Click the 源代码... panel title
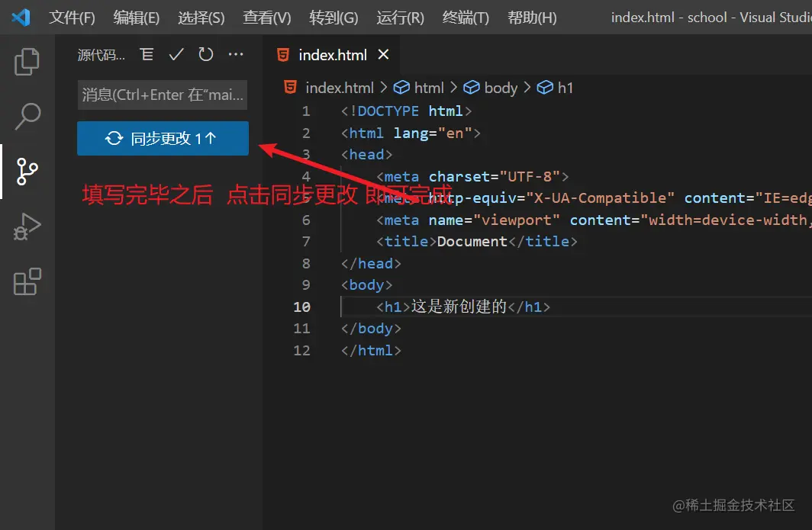The height and width of the screenshot is (530, 812). tap(101, 55)
